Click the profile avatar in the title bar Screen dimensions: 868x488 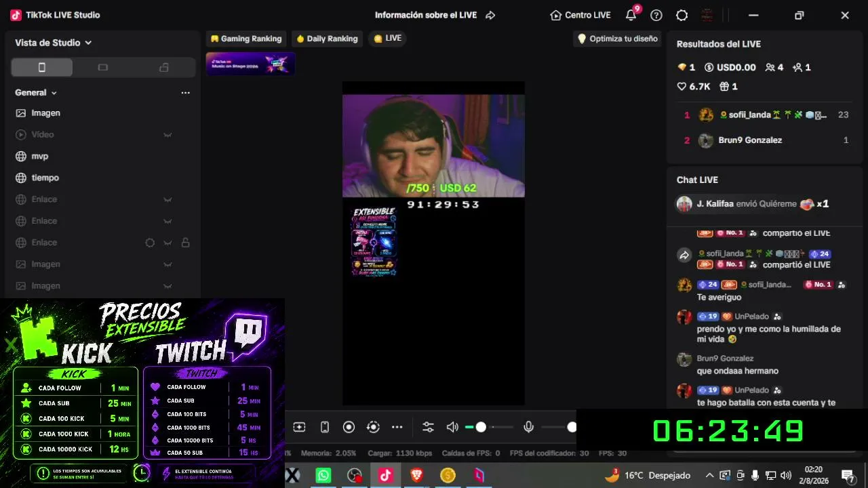click(707, 15)
